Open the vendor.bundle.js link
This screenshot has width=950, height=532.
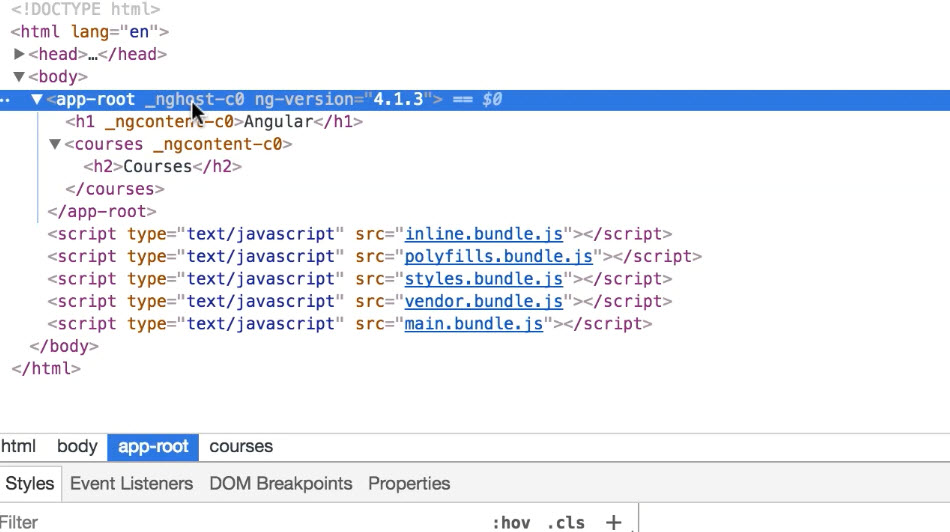(x=484, y=302)
